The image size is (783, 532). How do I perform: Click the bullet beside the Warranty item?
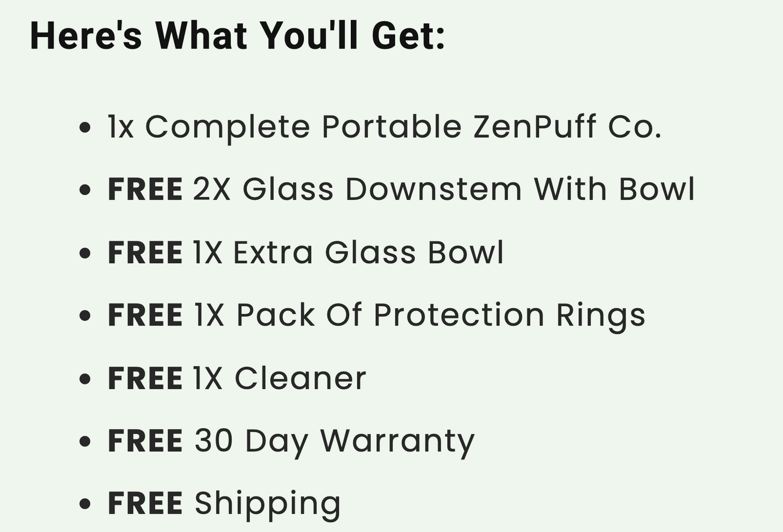[85, 441]
